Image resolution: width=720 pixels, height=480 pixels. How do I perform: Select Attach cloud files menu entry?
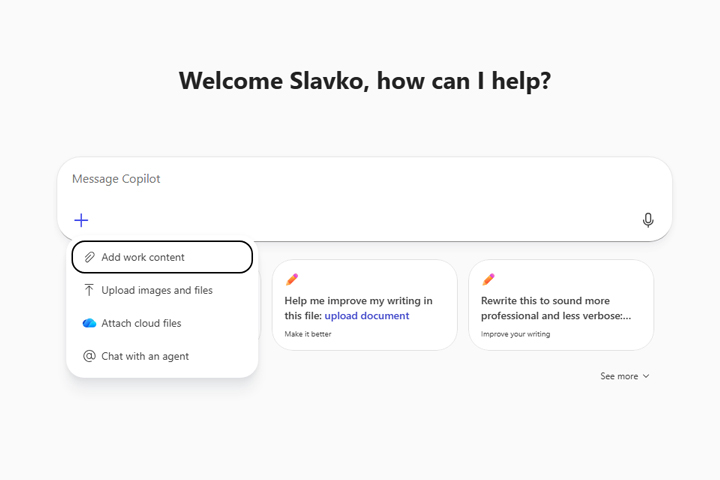[x=141, y=323]
